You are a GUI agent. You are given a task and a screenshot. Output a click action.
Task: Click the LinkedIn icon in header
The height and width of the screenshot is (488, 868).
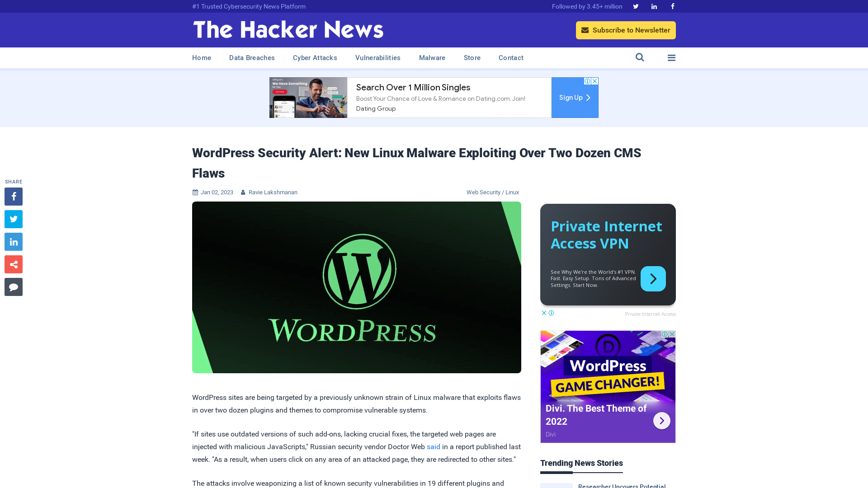coord(654,7)
